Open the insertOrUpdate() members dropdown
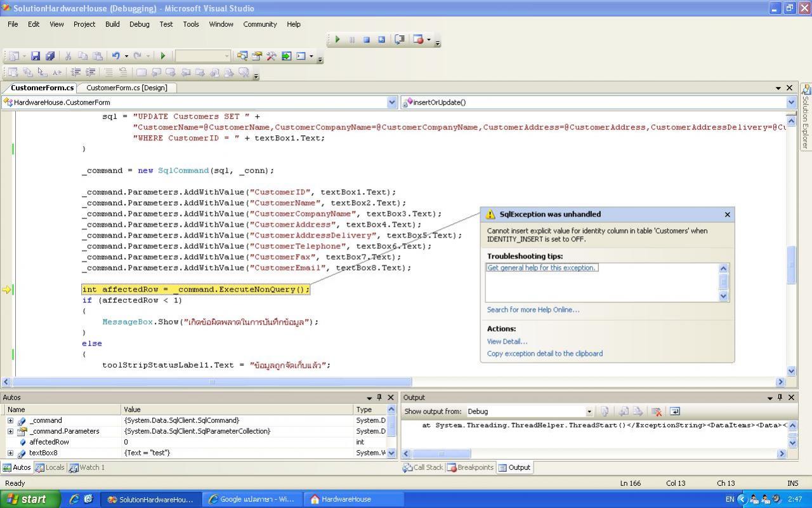Screen dimensions: 812x508 coord(791,102)
